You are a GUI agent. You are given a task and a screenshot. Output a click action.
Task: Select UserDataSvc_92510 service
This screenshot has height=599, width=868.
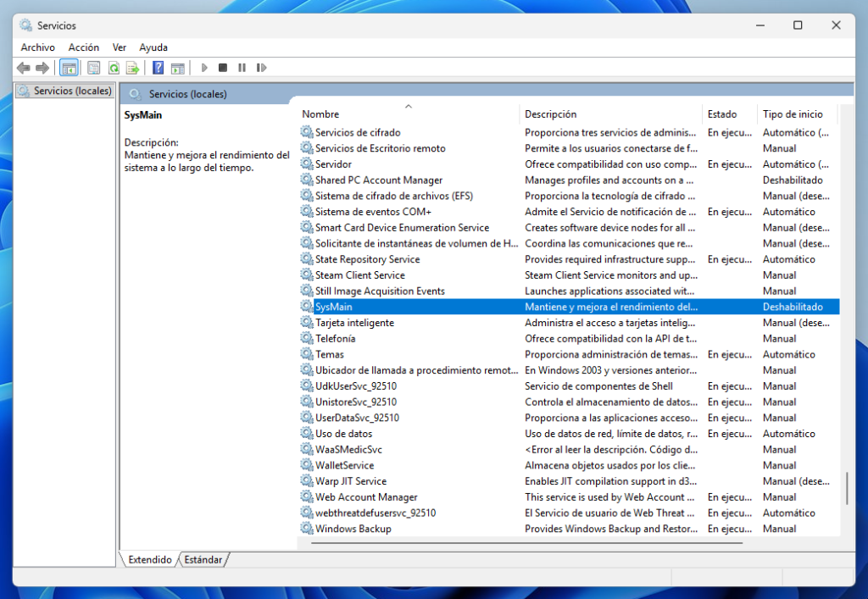tap(570, 418)
